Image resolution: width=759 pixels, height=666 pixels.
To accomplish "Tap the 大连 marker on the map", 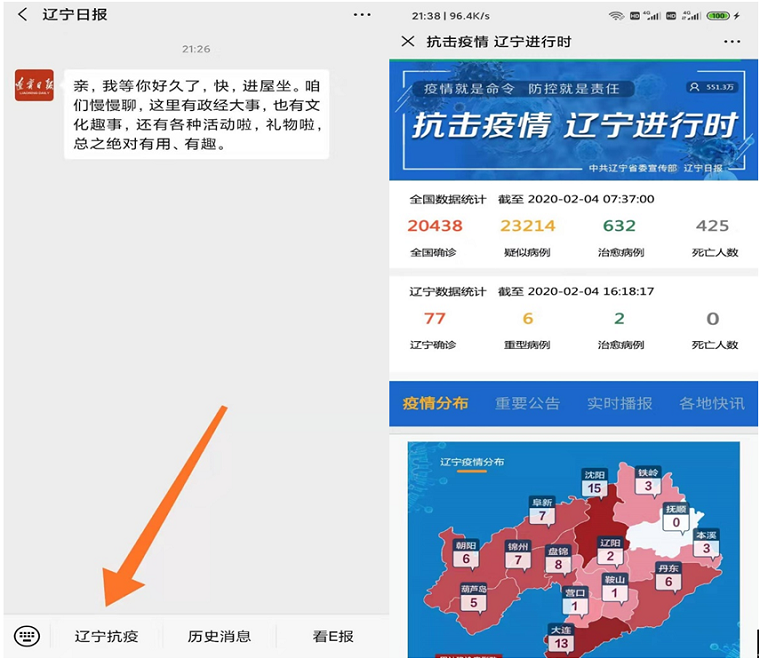I will [x=560, y=638].
